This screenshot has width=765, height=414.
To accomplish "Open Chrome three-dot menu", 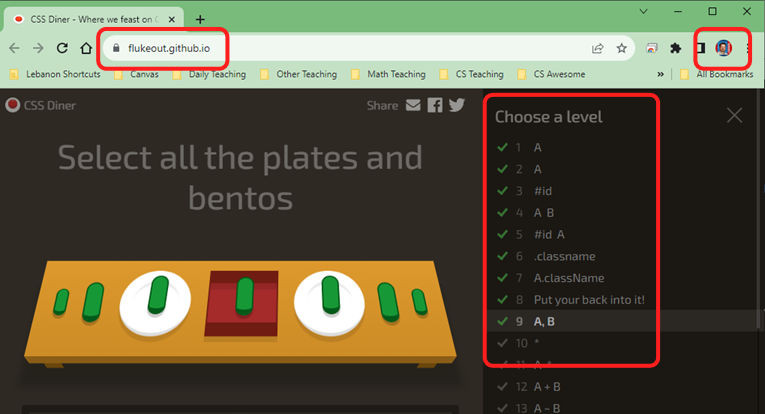I will click(748, 47).
